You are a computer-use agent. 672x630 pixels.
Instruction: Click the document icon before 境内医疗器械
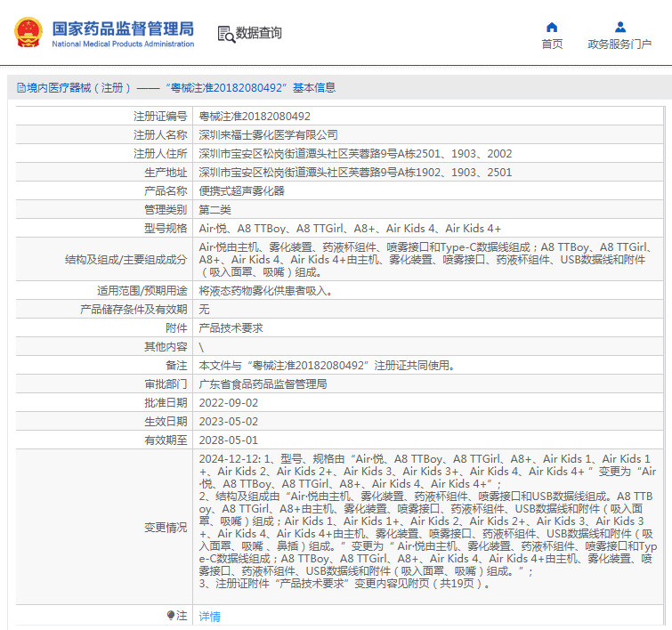point(21,88)
